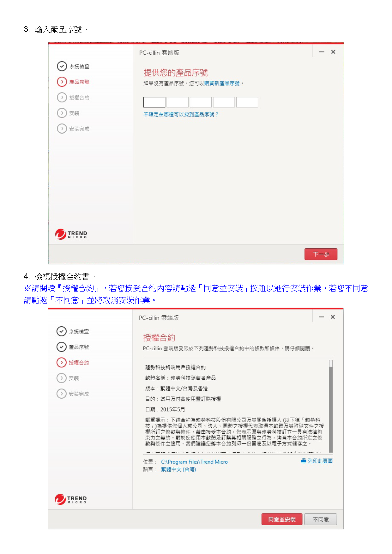Open 不確定在哪裡可以找到產品序號 help link

[x=181, y=114]
